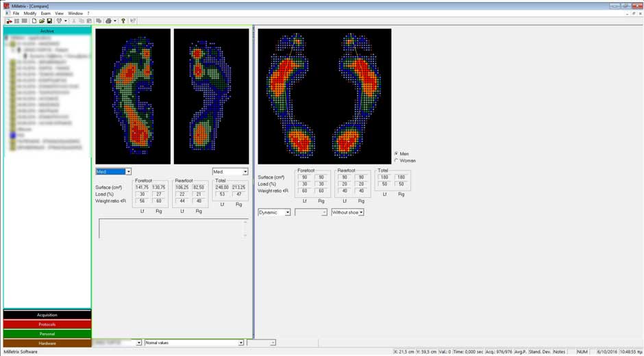Click the Copy toolbar icon
This screenshot has width=644, height=356.
[x=82, y=21]
